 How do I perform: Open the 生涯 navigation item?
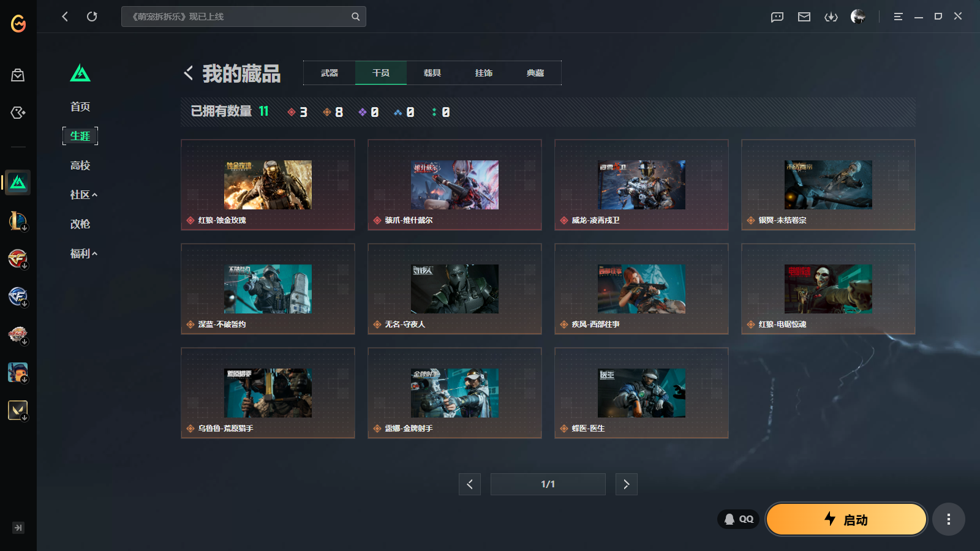80,136
